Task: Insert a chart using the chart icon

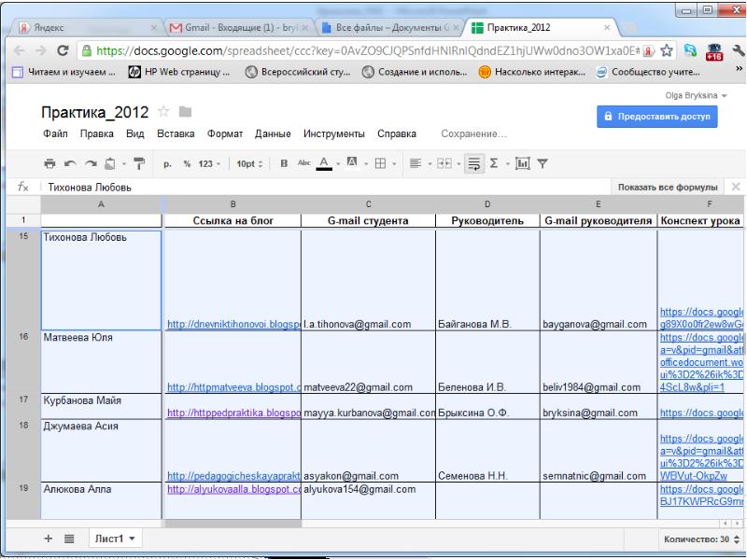Action: coord(522,164)
